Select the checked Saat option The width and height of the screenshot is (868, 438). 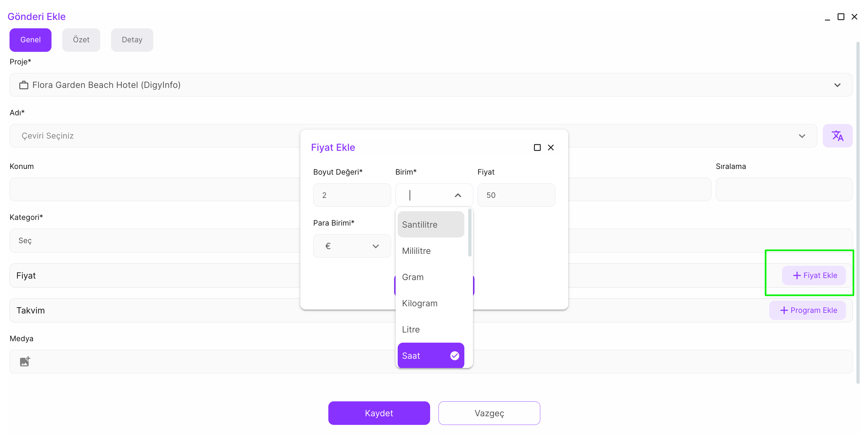430,355
